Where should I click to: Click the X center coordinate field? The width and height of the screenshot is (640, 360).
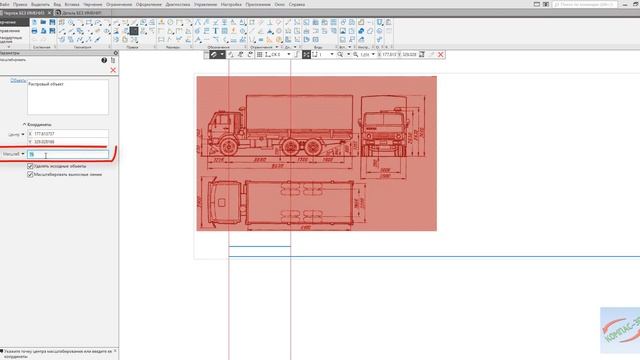[x=68, y=134]
